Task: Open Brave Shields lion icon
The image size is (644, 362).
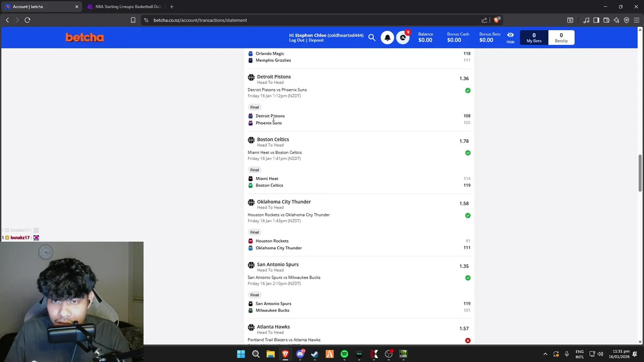Action: tap(496, 20)
